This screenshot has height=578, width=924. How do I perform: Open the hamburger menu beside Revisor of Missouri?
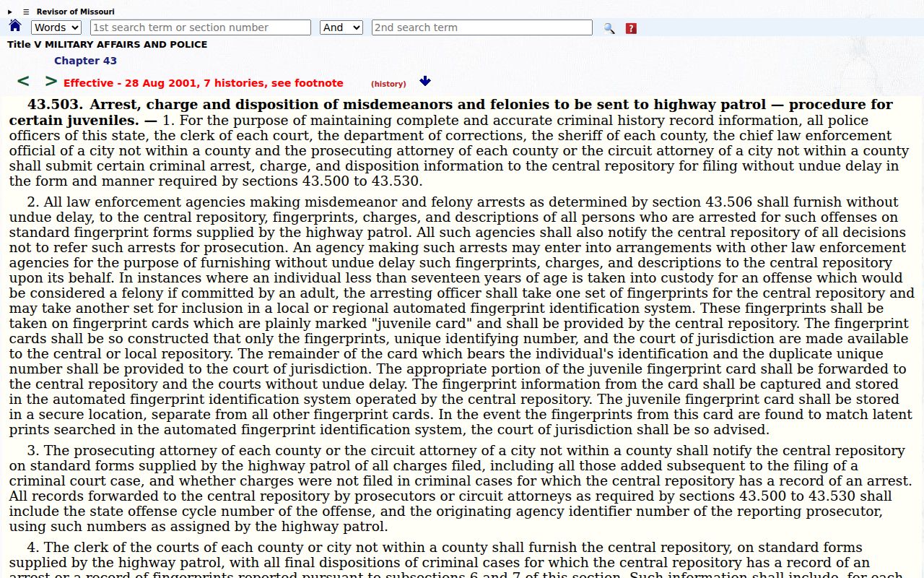(26, 12)
